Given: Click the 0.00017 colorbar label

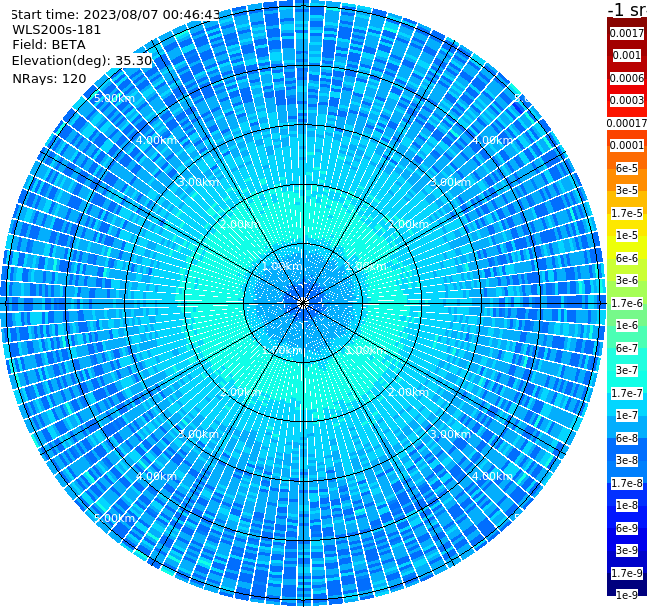Looking at the screenshot, I should [627, 123].
